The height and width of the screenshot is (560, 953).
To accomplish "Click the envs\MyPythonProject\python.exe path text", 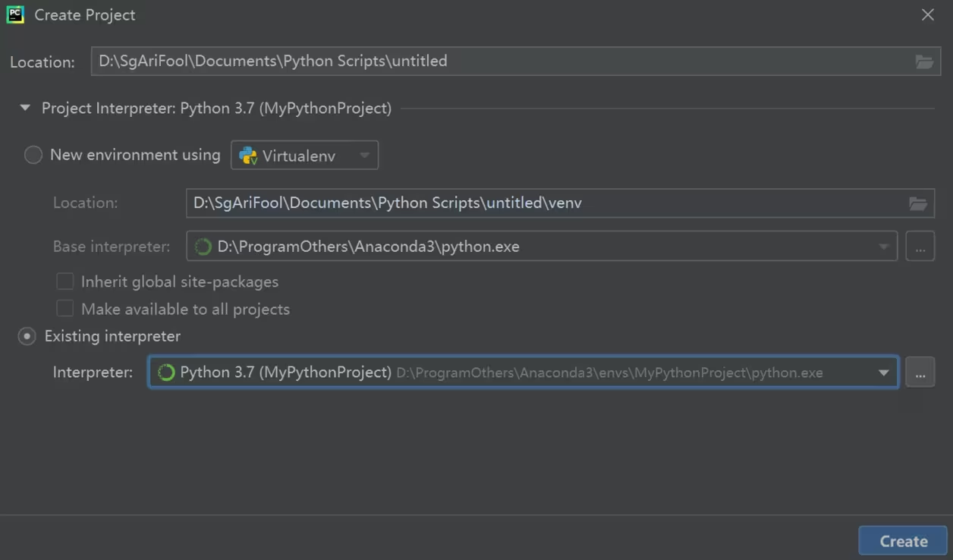I will pos(610,373).
